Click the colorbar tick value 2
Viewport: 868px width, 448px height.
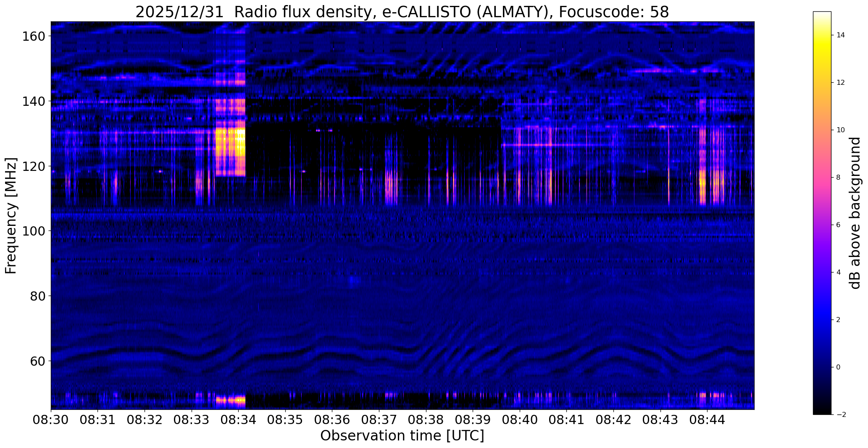tap(839, 320)
